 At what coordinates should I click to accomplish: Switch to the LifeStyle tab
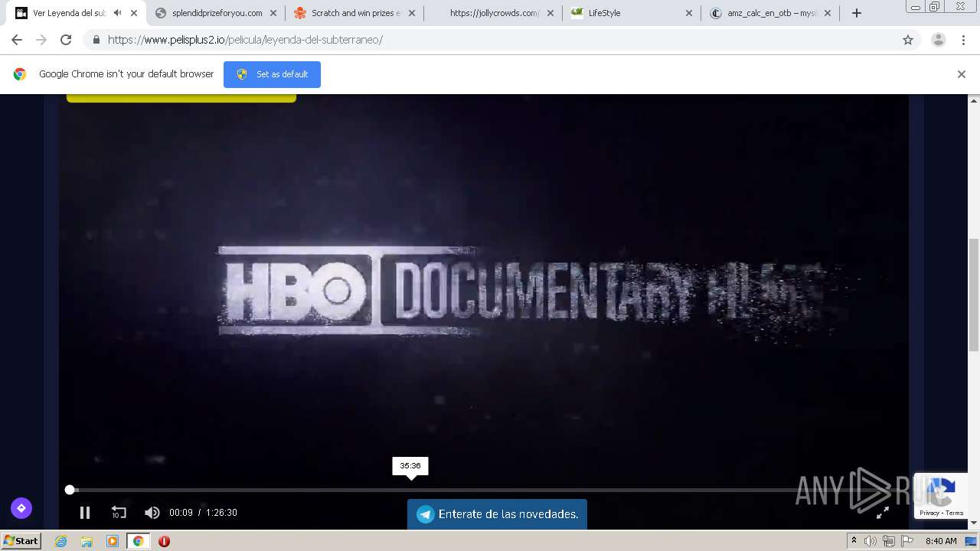pyautogui.click(x=604, y=13)
